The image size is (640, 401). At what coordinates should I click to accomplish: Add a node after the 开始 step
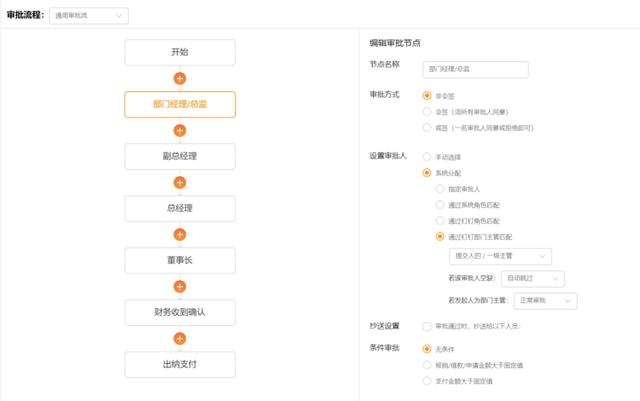[x=180, y=78]
